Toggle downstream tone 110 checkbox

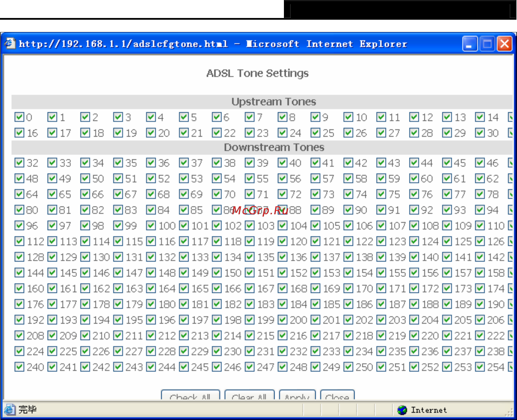(480, 225)
